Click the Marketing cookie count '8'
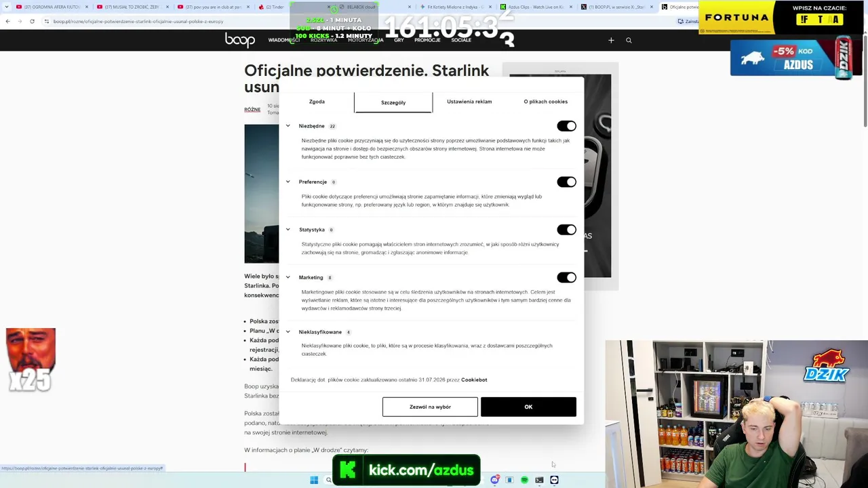The width and height of the screenshot is (868, 488). (330, 277)
